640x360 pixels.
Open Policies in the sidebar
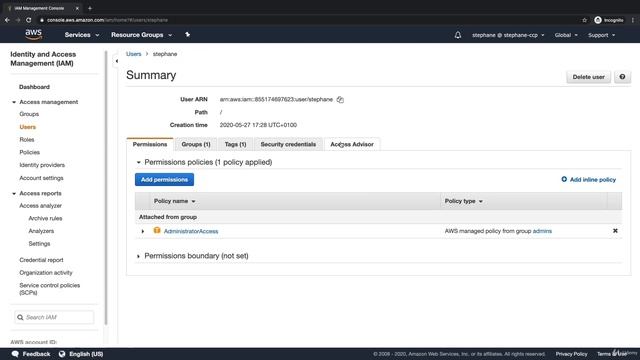29,152
